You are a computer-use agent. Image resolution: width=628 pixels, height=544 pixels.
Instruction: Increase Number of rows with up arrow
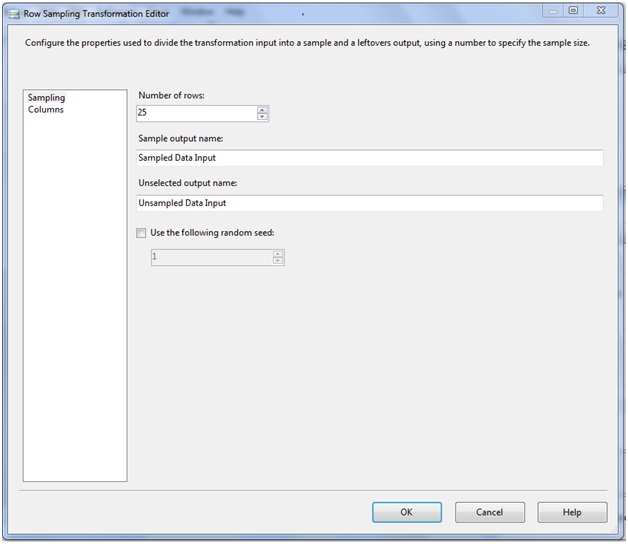(x=262, y=109)
